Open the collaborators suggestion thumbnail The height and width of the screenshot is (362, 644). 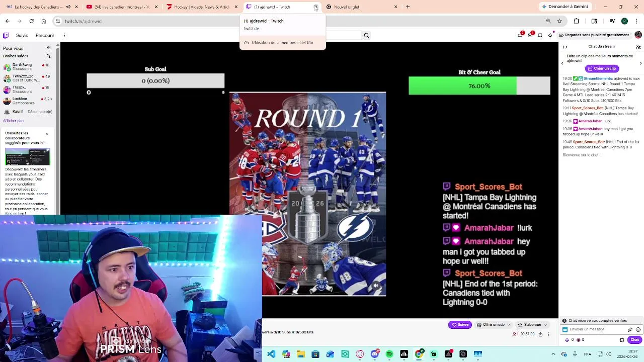tap(28, 157)
